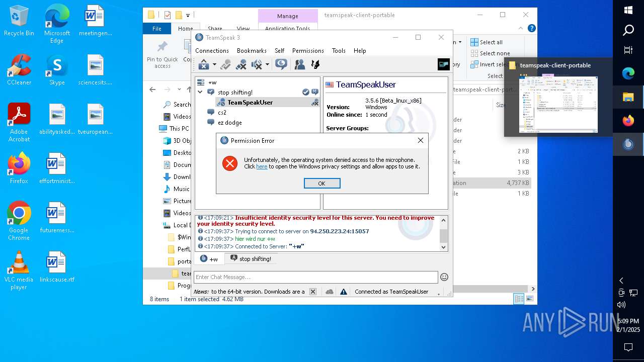This screenshot has width=644, height=362.
Task: Open the Connections menu
Action: pos(212,51)
